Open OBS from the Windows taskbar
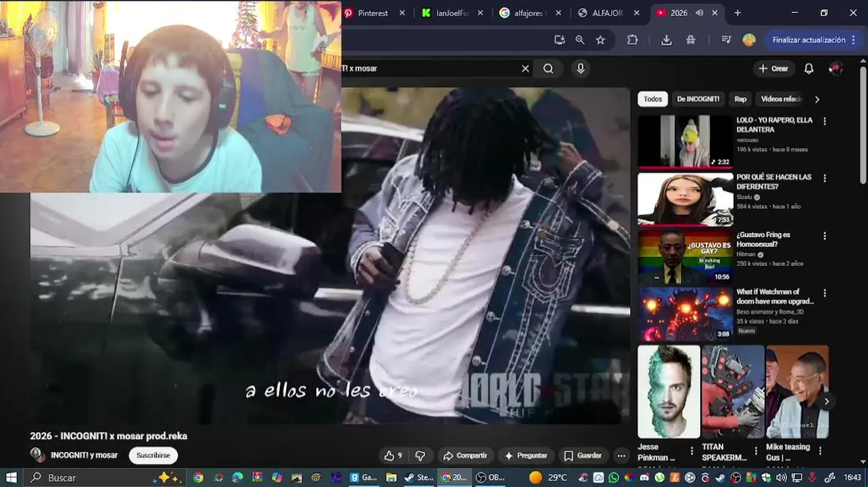 [490, 478]
